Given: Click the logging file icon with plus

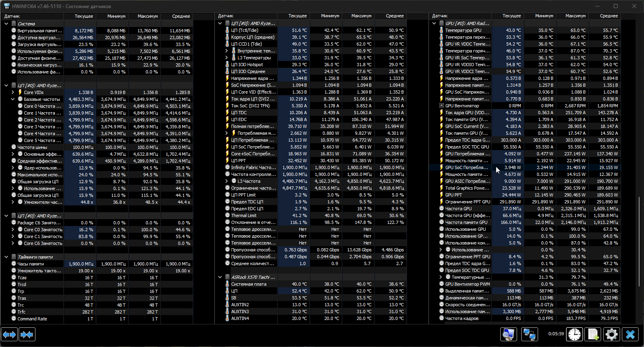Looking at the screenshot, I should pyautogui.click(x=593, y=334).
